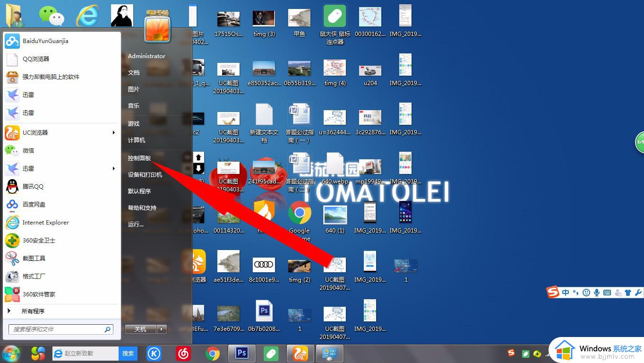
Task: Click the Start menu search magnifier icon
Action: (108, 329)
